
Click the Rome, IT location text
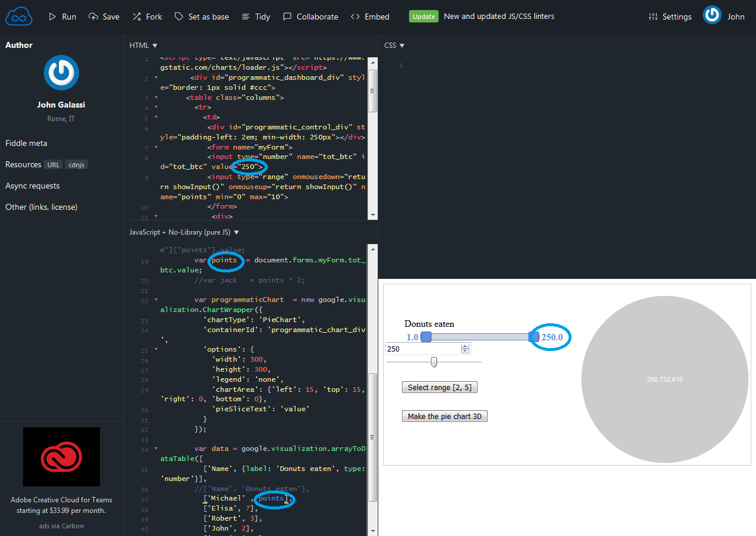coord(61,119)
